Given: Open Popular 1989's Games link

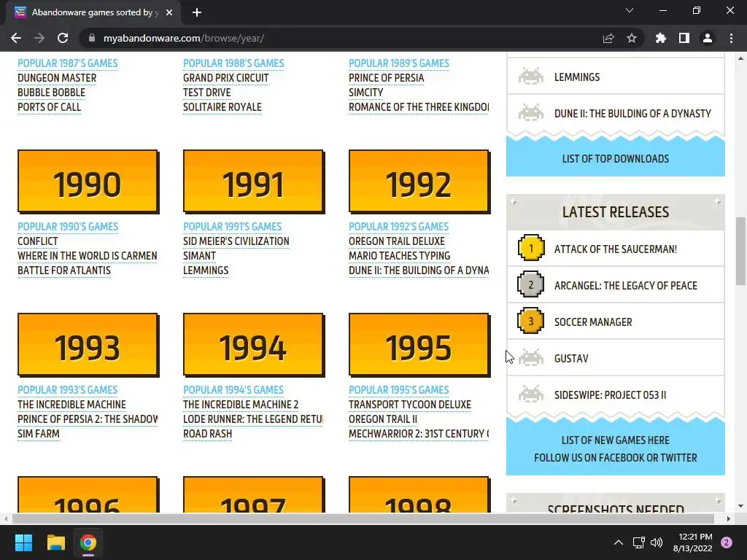Looking at the screenshot, I should (399, 63).
